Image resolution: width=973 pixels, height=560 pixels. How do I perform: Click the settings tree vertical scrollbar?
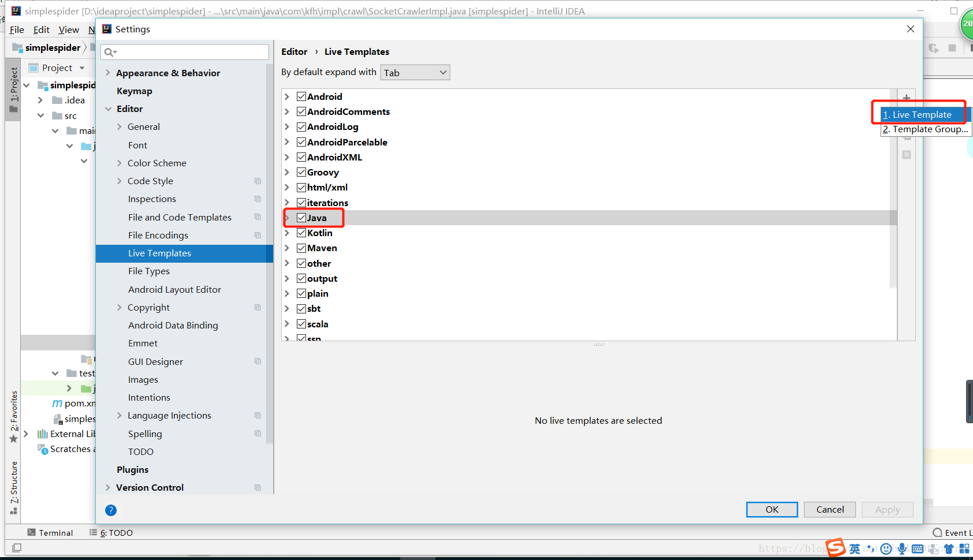[269, 254]
